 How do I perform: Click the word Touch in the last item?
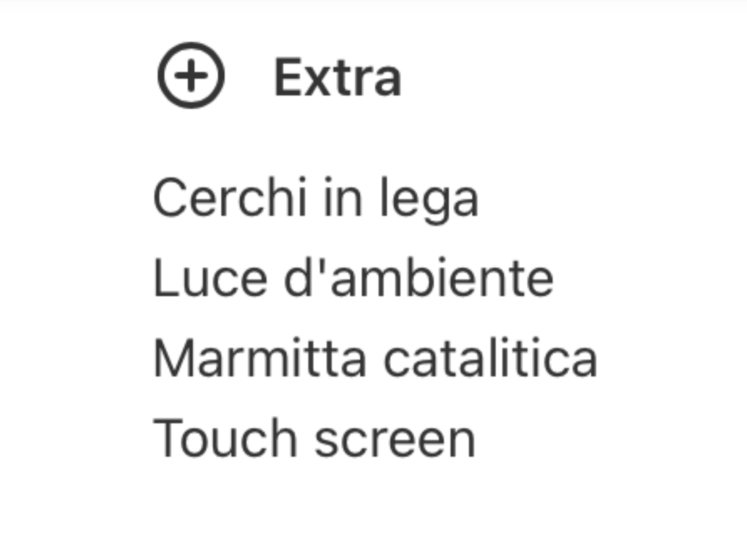(225, 439)
